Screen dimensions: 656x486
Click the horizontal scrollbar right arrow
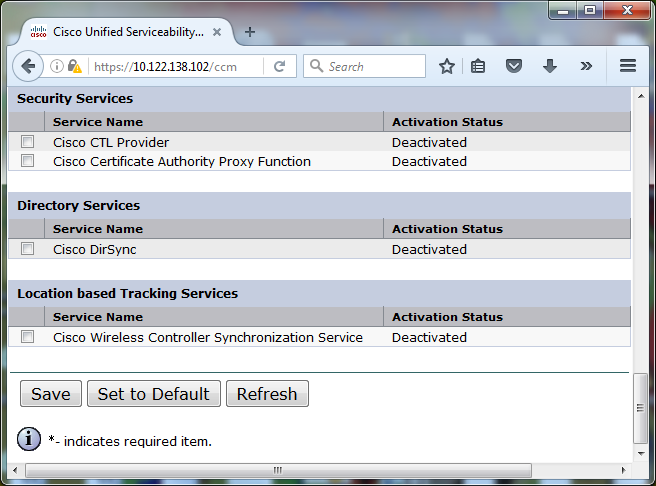tap(623, 470)
